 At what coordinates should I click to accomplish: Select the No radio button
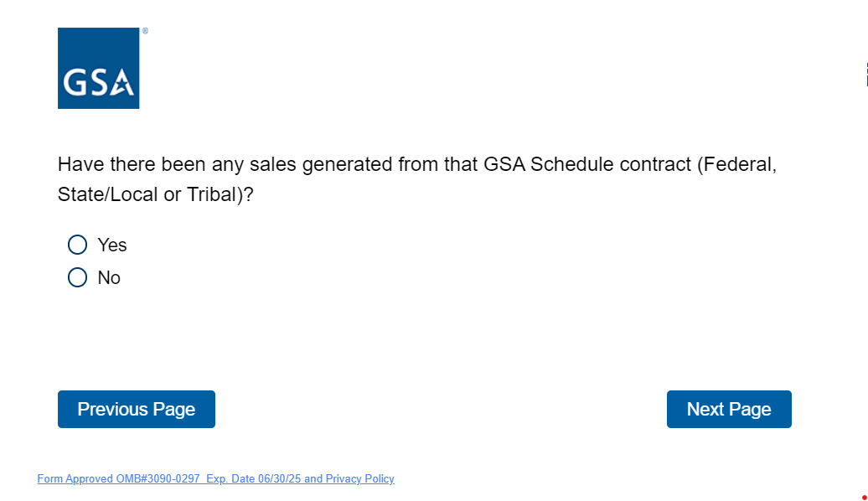[x=77, y=277]
